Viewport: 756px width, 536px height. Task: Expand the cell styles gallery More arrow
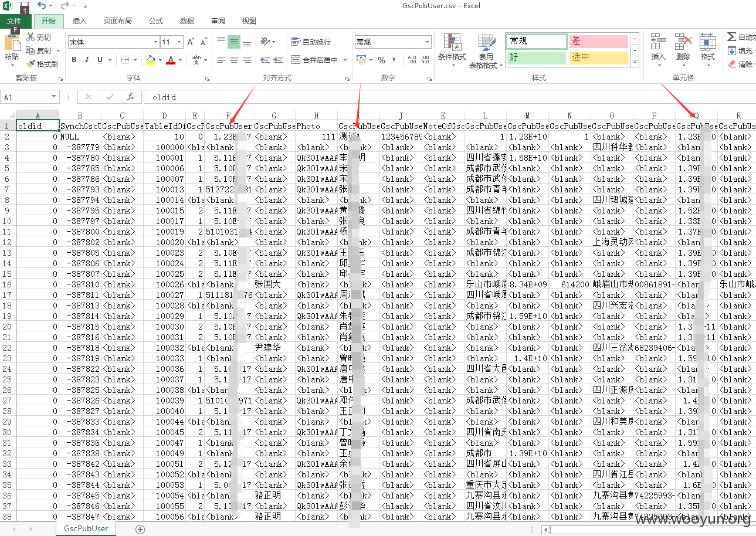click(635, 61)
